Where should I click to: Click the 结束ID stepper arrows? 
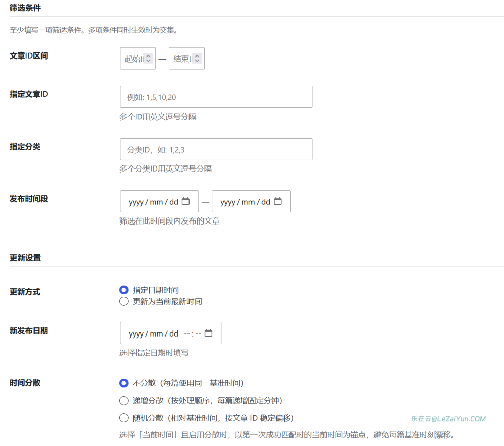tap(197, 58)
